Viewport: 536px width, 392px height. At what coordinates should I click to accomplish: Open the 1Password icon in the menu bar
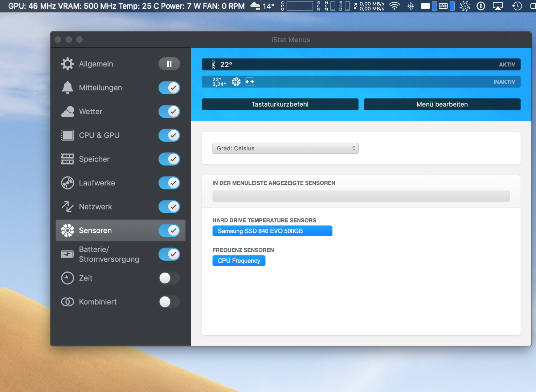[x=481, y=6]
